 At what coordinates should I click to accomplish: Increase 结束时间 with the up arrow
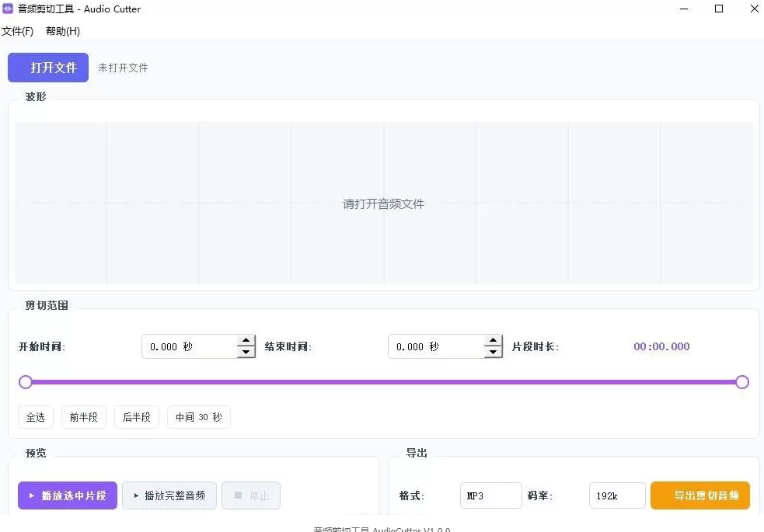(493, 341)
